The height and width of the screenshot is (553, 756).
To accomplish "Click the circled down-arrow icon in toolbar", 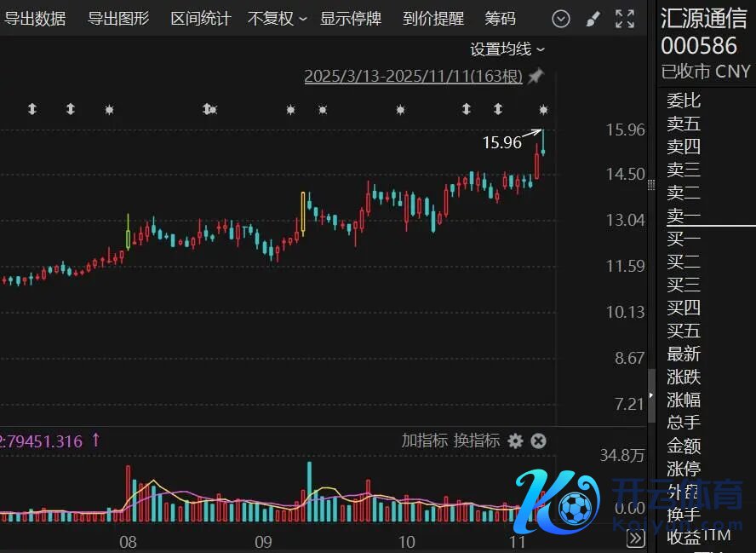I will 560,19.
